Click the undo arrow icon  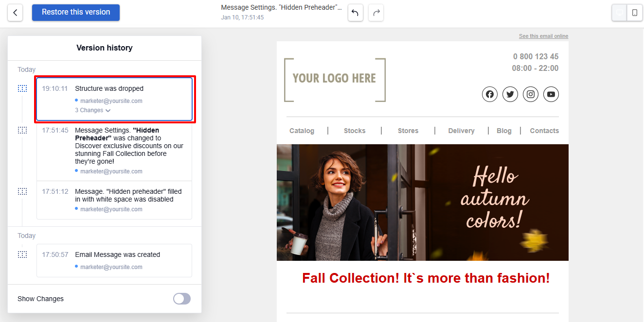click(x=356, y=13)
